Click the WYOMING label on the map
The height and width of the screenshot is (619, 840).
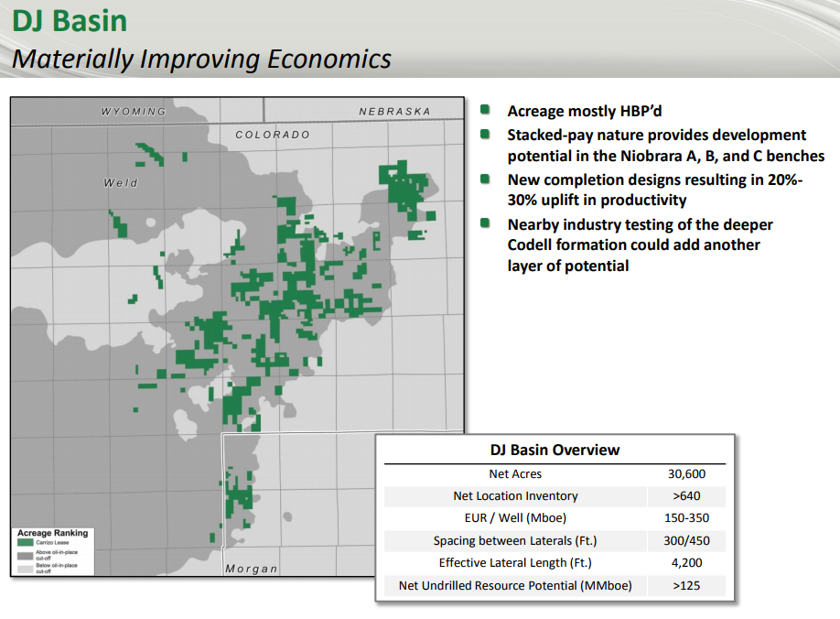pos(134,112)
